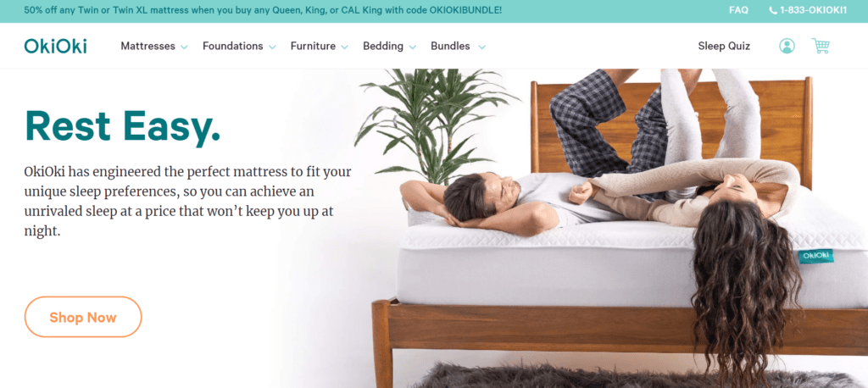Open the Bedding menu
This screenshot has height=388, width=868.
pyautogui.click(x=383, y=46)
